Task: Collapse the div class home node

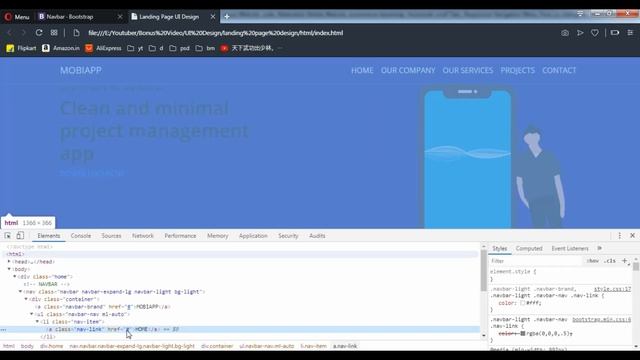Action: point(15,276)
